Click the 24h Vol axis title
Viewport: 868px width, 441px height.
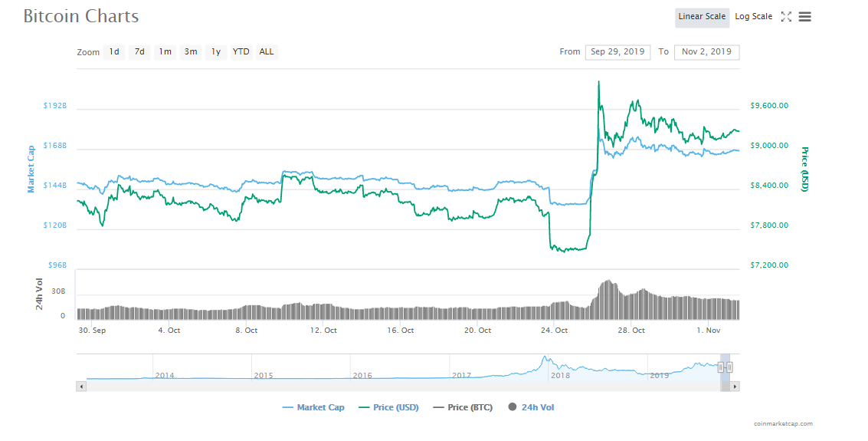click(x=39, y=295)
